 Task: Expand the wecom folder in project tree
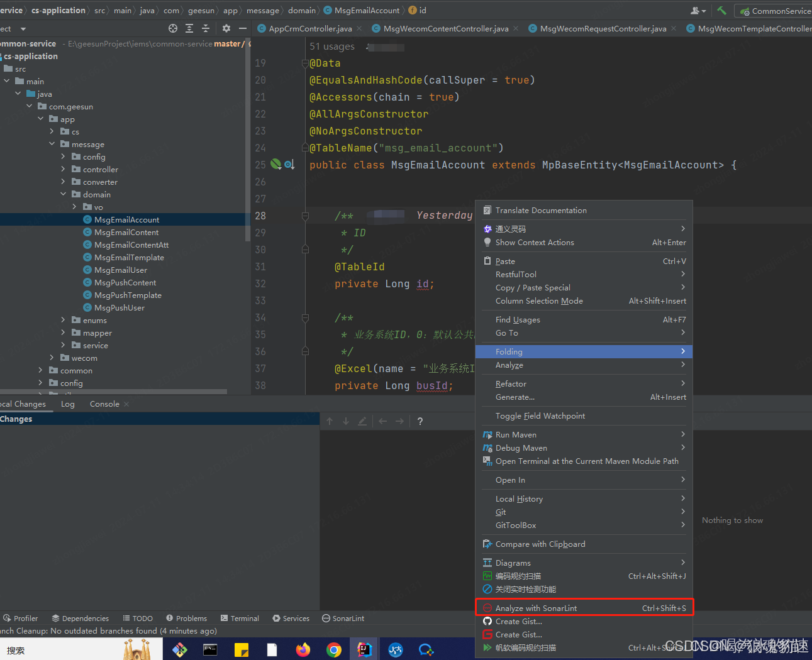click(52, 358)
